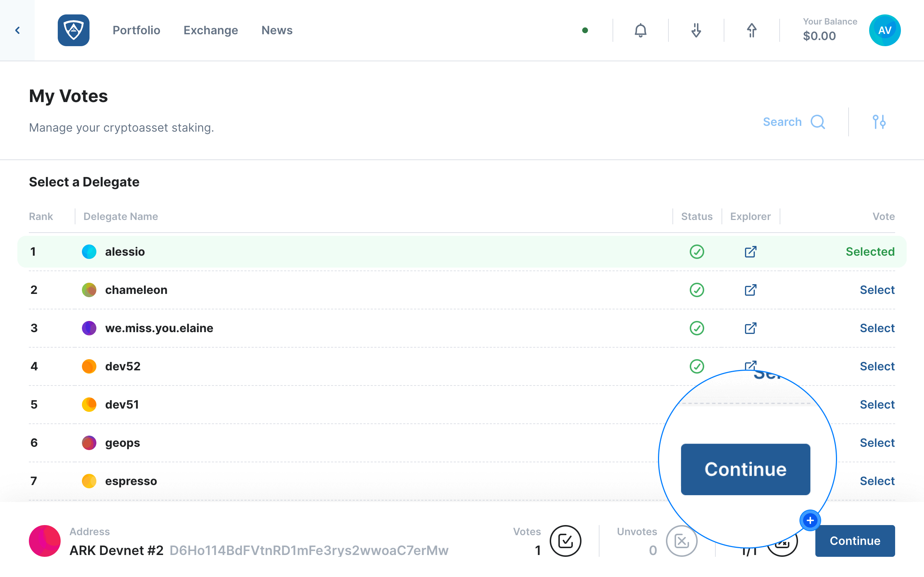The image size is (924, 577).
Task: Open the notifications bell
Action: click(x=640, y=30)
